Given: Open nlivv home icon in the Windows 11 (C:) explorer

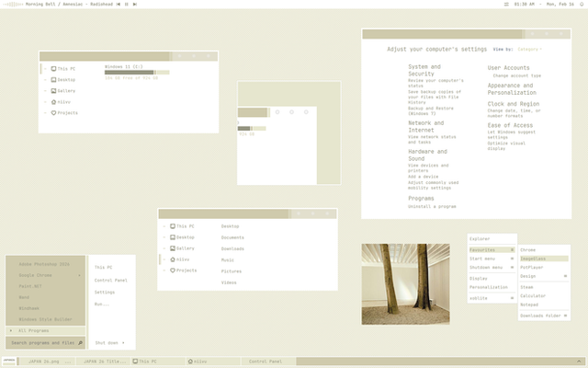Looking at the screenshot, I should (53, 102).
